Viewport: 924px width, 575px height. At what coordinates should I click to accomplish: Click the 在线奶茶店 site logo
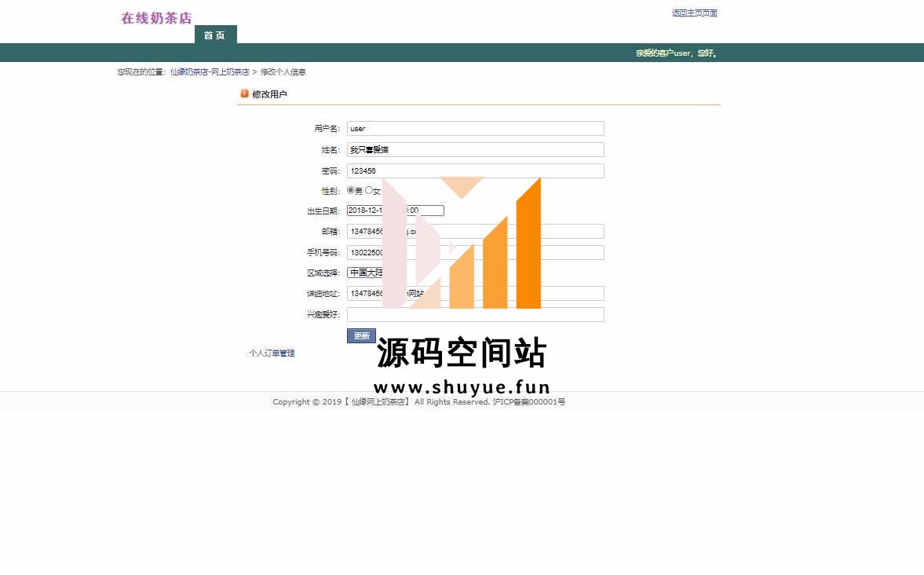point(156,18)
